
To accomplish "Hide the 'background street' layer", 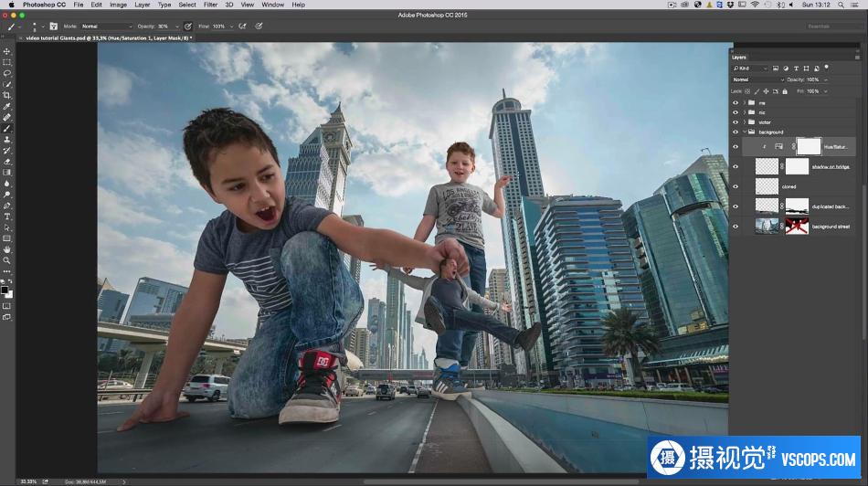I will point(736,227).
